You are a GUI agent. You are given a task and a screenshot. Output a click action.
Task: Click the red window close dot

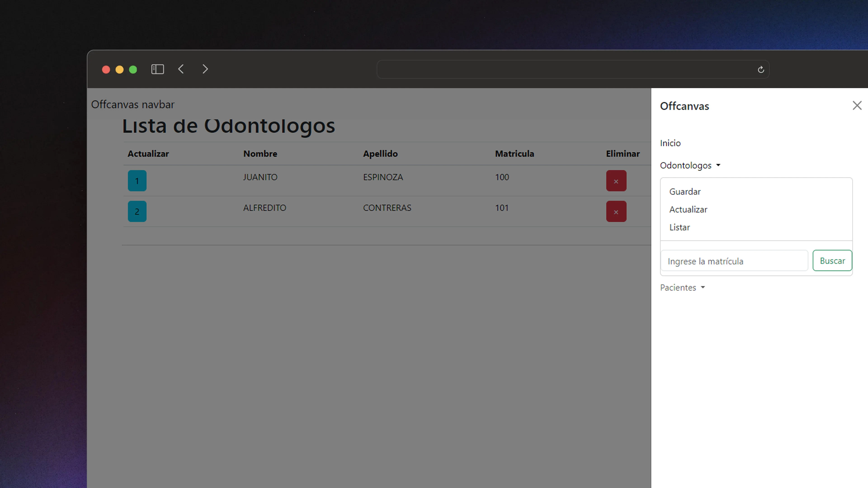coord(106,70)
